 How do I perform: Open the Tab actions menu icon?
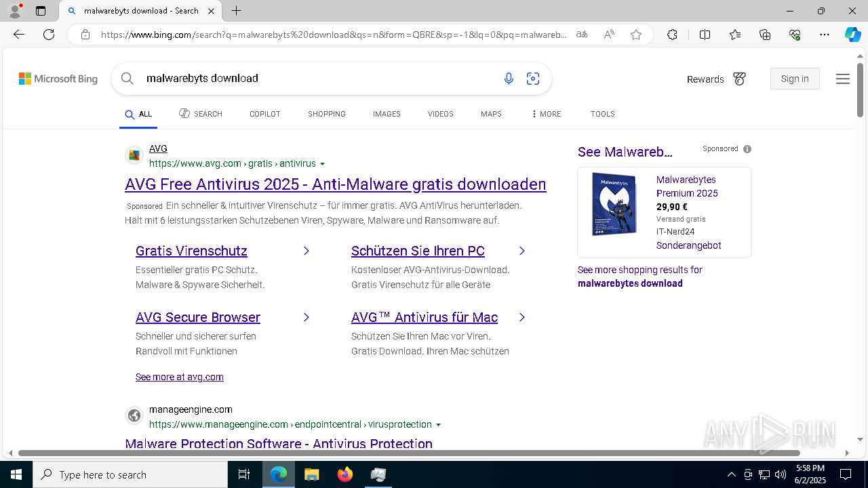click(x=41, y=11)
